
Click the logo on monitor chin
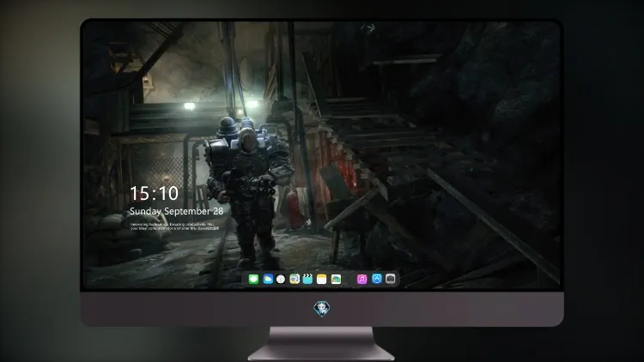click(322, 309)
